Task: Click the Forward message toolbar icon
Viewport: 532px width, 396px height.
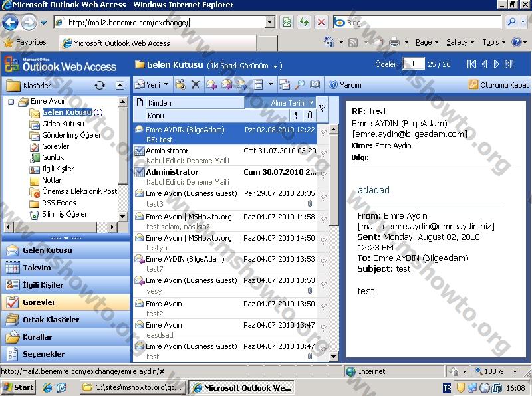Action: tap(241, 85)
